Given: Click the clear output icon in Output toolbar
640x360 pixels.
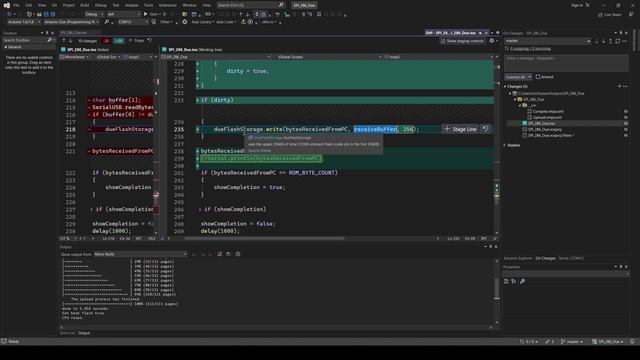Looking at the screenshot, I should (219, 254).
